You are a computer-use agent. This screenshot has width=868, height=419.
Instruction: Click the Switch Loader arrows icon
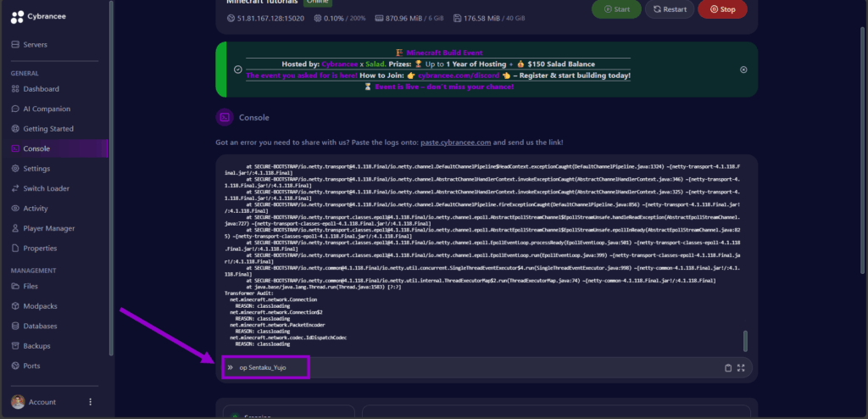tap(15, 188)
